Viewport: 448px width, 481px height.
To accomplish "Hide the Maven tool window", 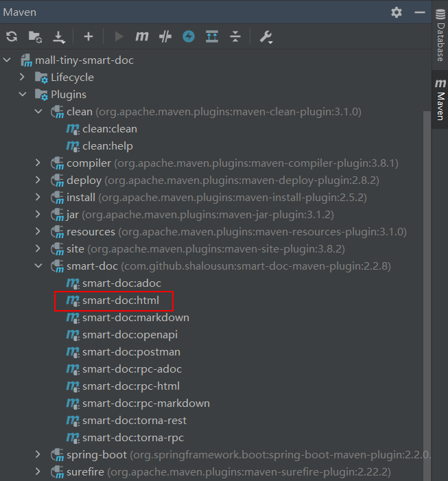I will pyautogui.click(x=419, y=12).
